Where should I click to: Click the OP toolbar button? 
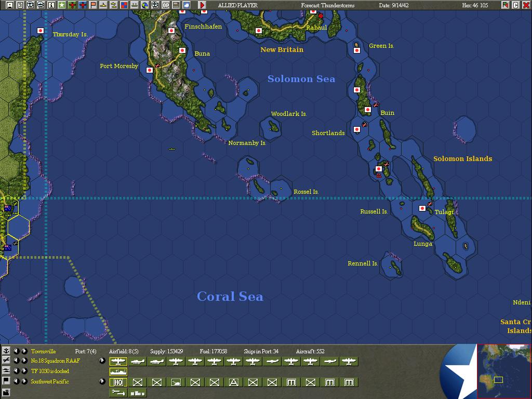[x=166, y=5]
